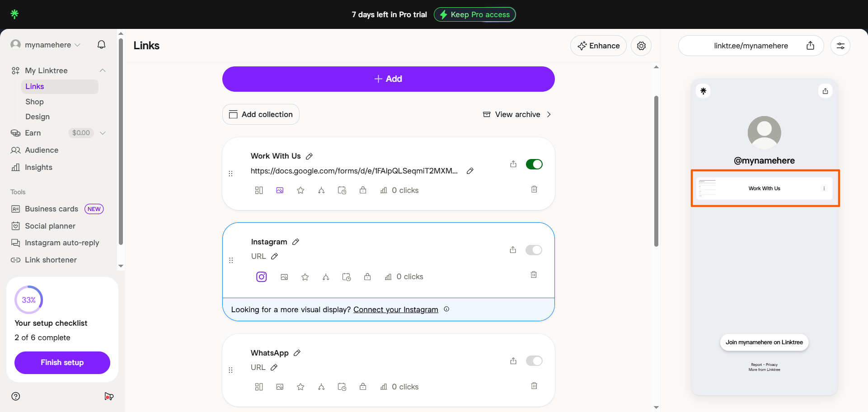Click the linktr.ee/mynamehere address
The width and height of the screenshot is (868, 412).
tap(751, 46)
